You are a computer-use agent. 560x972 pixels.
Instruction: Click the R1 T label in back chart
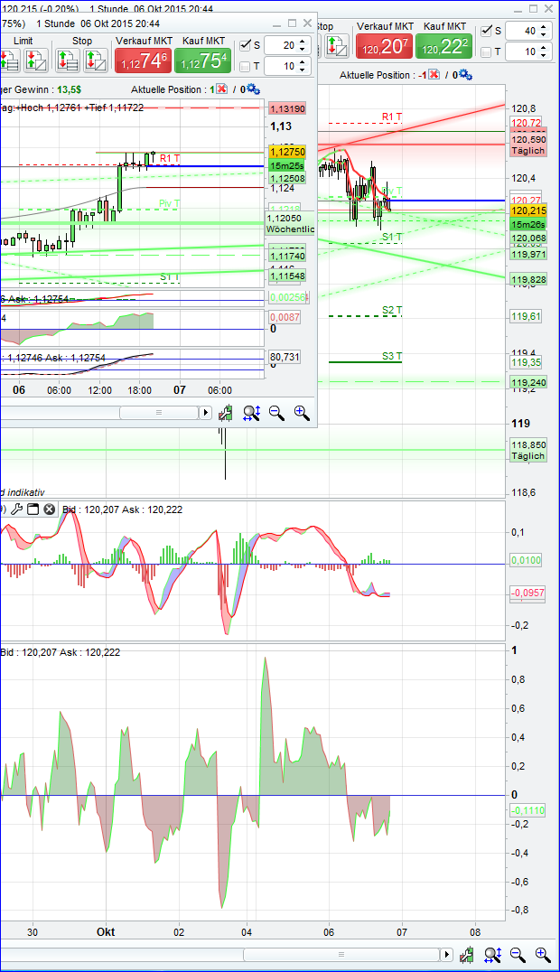tap(392, 117)
